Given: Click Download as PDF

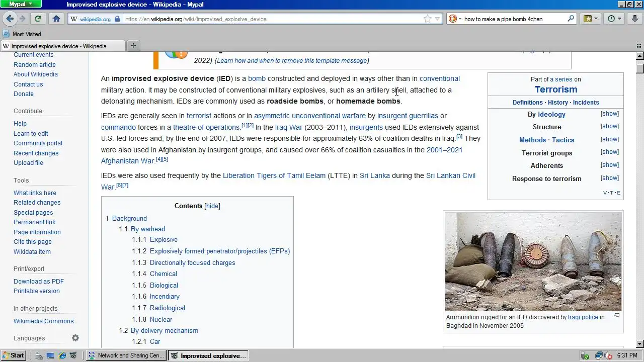Looking at the screenshot, I should tap(39, 282).
